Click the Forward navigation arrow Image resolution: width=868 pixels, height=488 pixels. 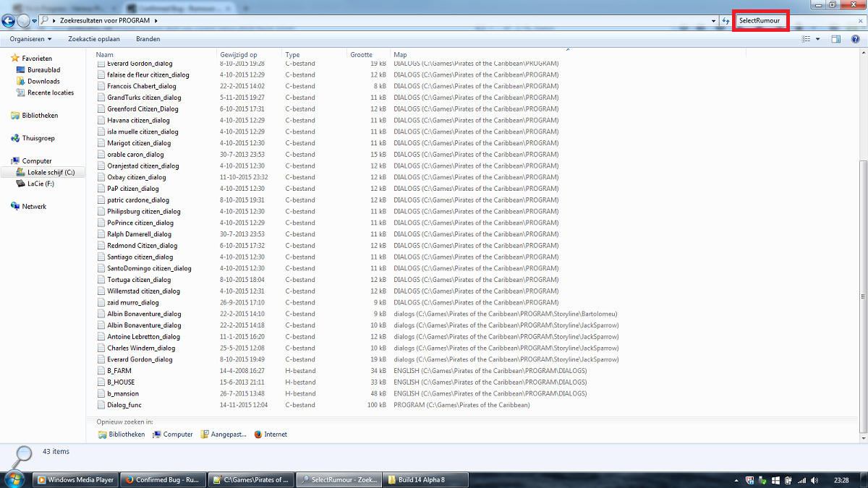click(x=24, y=21)
